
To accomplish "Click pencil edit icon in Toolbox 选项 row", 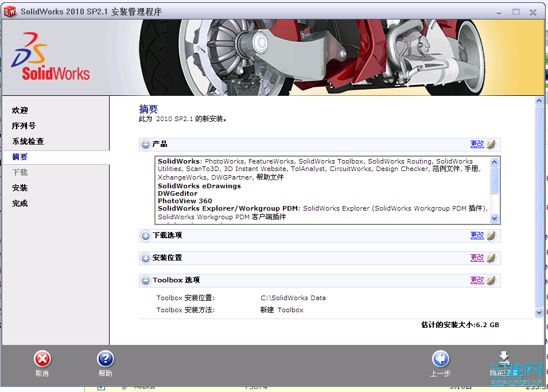I will click(x=491, y=280).
